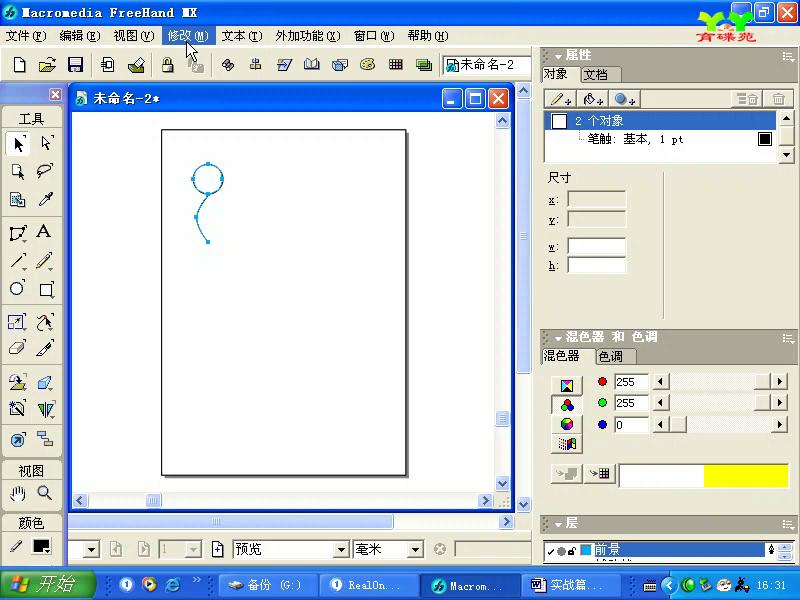Screen dimensions: 800x600
Task: Open the 混色器 panel options menu
Action: [788, 338]
